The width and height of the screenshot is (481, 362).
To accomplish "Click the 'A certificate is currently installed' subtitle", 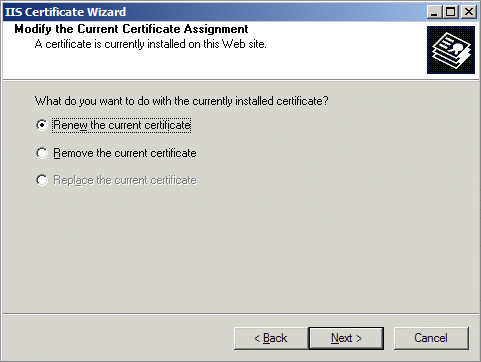I will coord(151,44).
